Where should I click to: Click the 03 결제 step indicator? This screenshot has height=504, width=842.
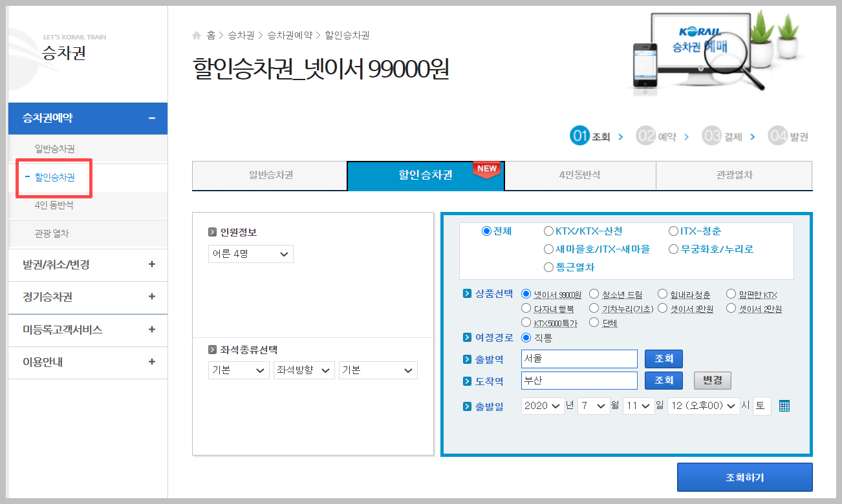point(722,136)
